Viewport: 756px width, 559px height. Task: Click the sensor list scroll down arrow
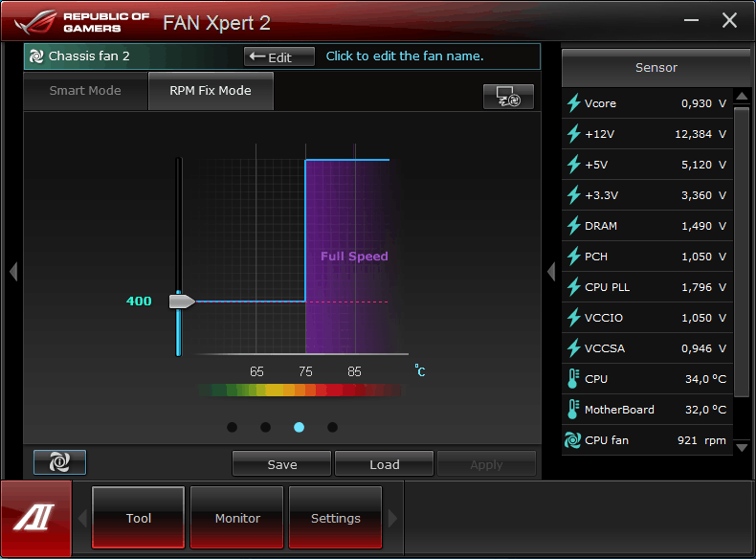click(x=742, y=448)
